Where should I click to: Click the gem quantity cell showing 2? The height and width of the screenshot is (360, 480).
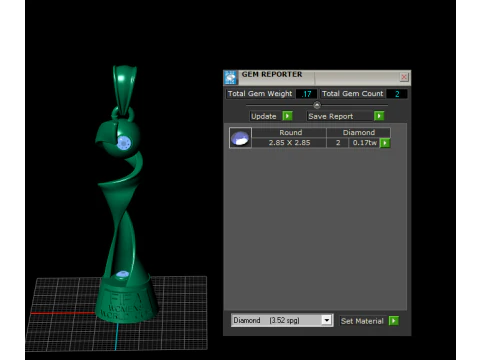(x=338, y=143)
